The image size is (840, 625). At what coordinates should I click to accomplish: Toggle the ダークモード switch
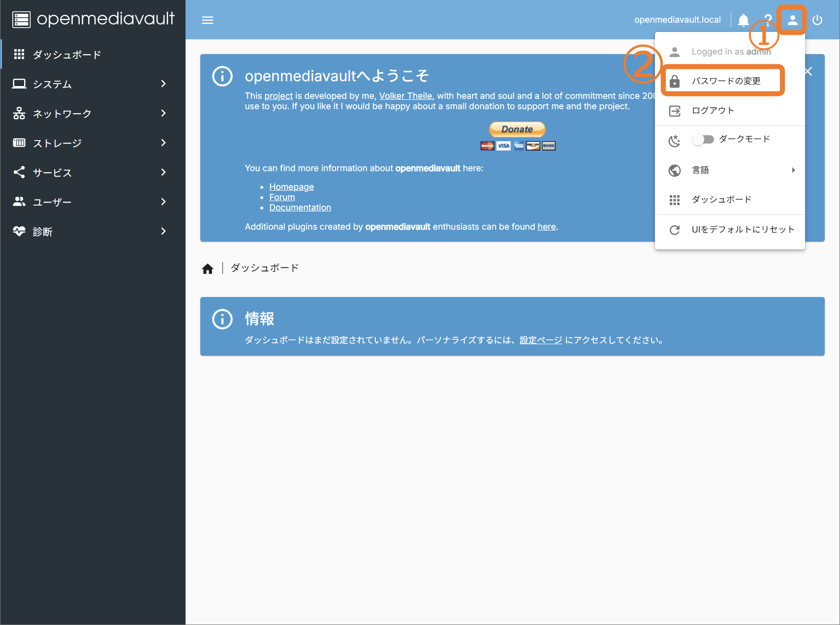703,140
